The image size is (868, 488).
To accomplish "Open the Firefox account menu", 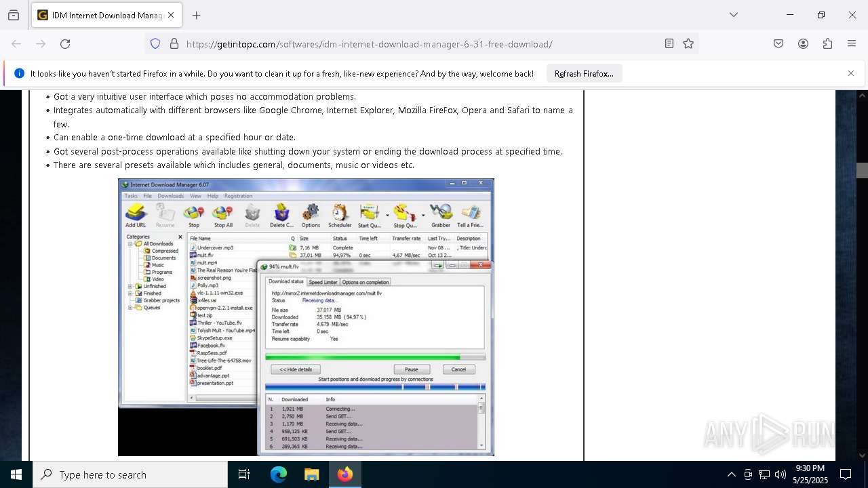I will pyautogui.click(x=803, y=43).
